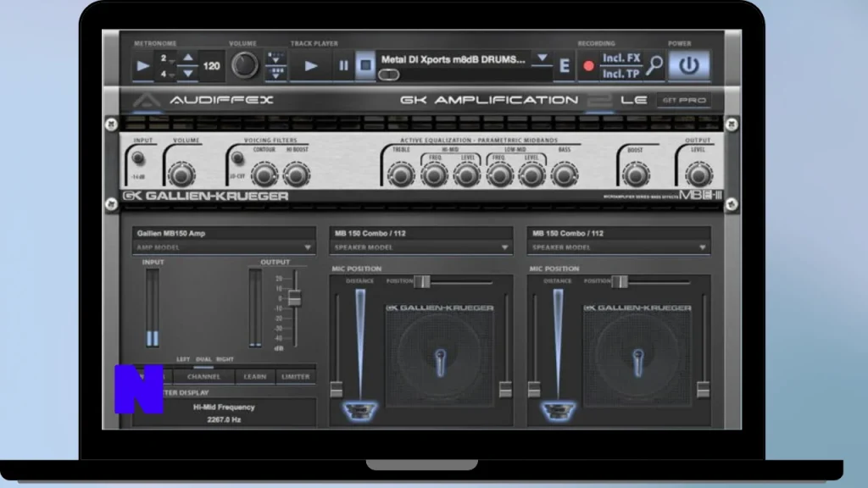Click the Boost knob

pyautogui.click(x=636, y=175)
